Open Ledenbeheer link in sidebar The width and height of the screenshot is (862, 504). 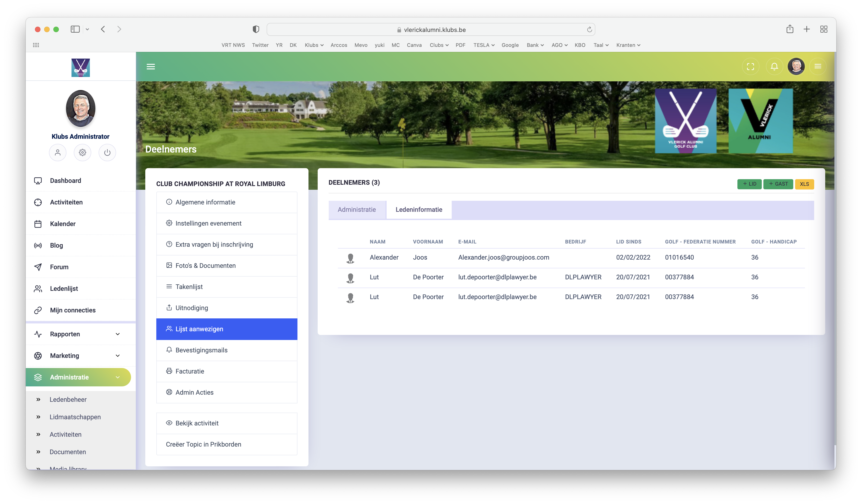68,399
